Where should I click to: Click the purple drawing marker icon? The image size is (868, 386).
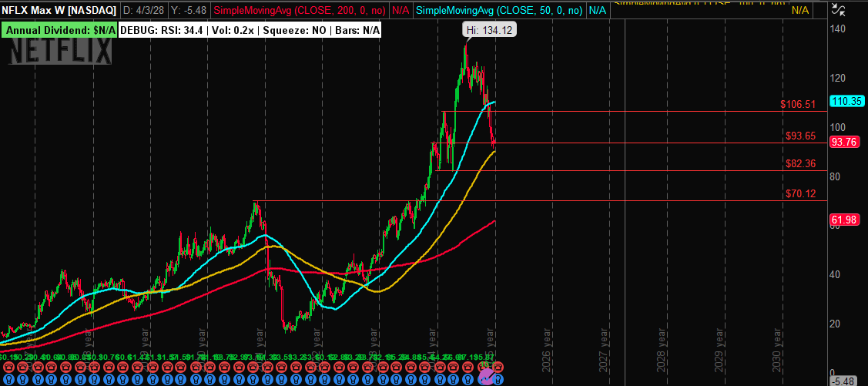tap(487, 377)
